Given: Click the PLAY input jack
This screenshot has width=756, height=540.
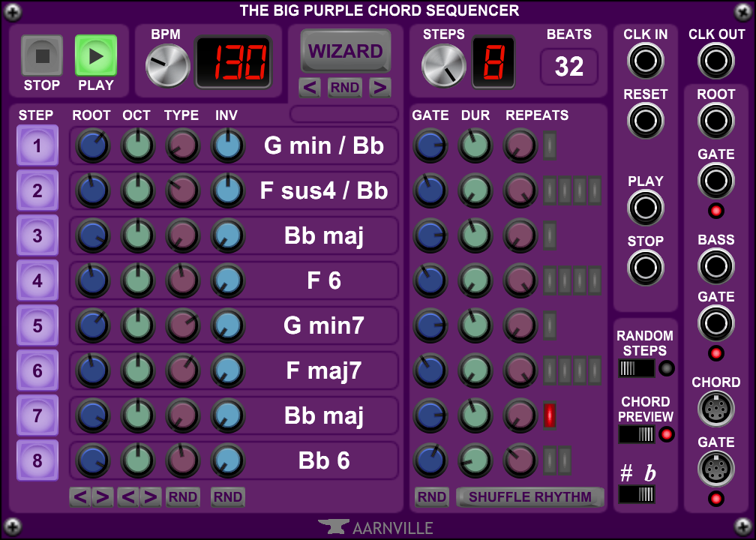Looking at the screenshot, I should point(645,208).
